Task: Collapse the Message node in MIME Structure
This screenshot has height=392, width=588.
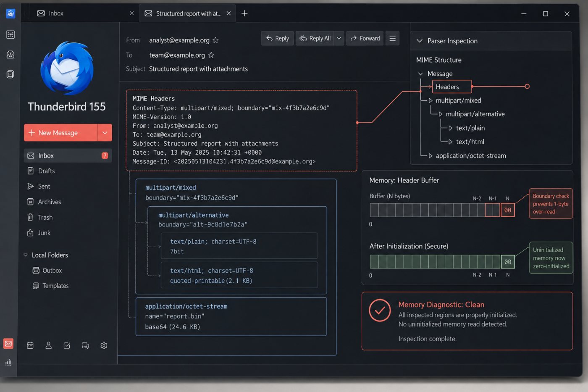Action: 420,74
